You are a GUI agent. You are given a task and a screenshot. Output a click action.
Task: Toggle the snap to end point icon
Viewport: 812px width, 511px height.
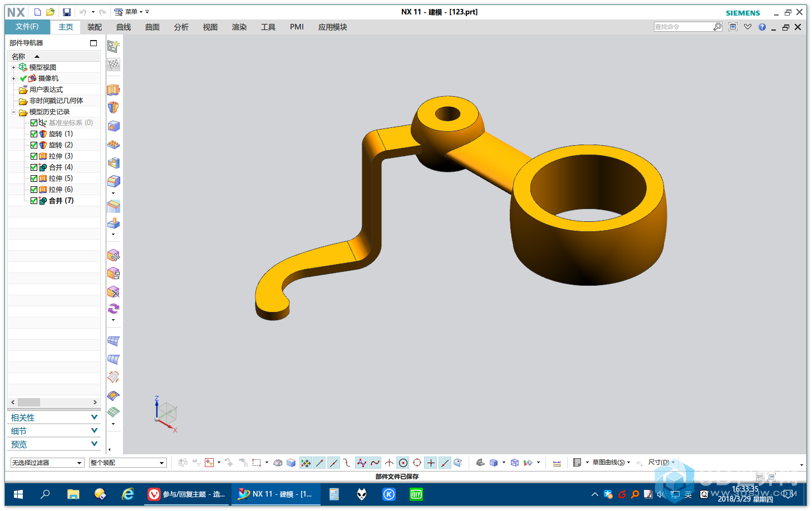point(319,463)
